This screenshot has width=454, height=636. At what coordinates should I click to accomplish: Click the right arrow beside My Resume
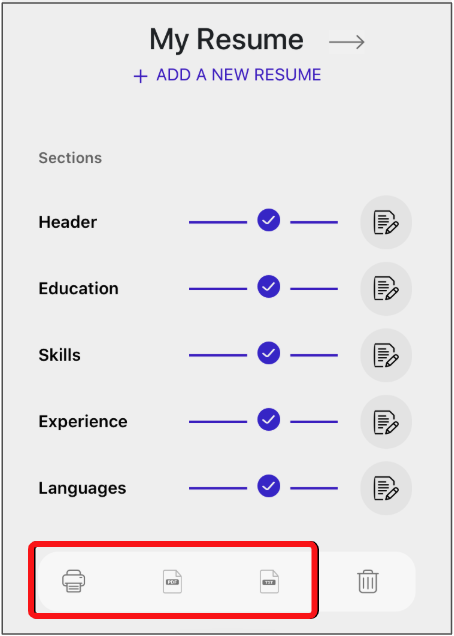point(347,42)
